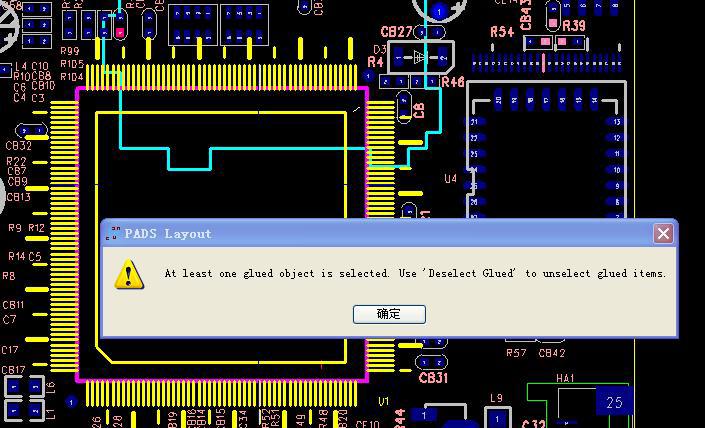Click the yellow warning triangle icon

click(x=129, y=274)
